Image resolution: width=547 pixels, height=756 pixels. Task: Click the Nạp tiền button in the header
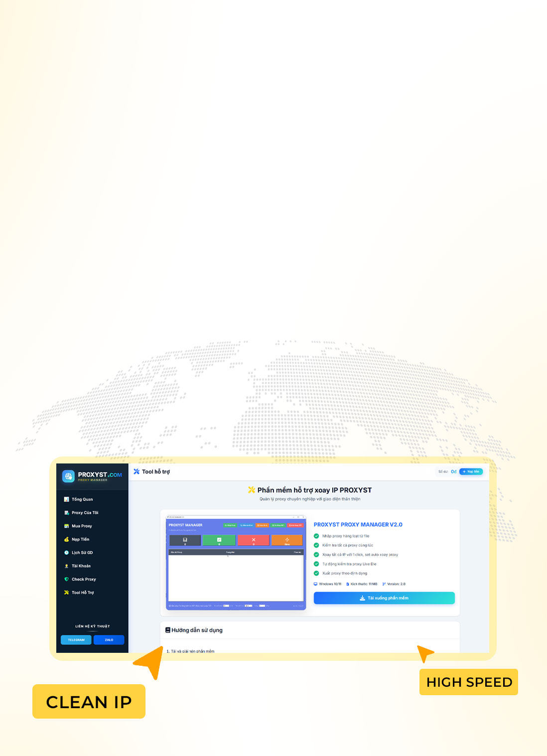[471, 471]
